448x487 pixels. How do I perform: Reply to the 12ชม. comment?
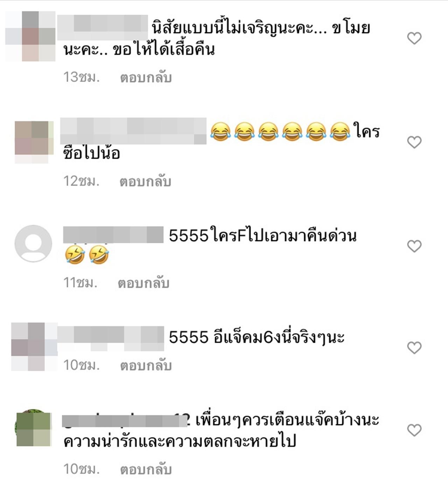point(145,181)
